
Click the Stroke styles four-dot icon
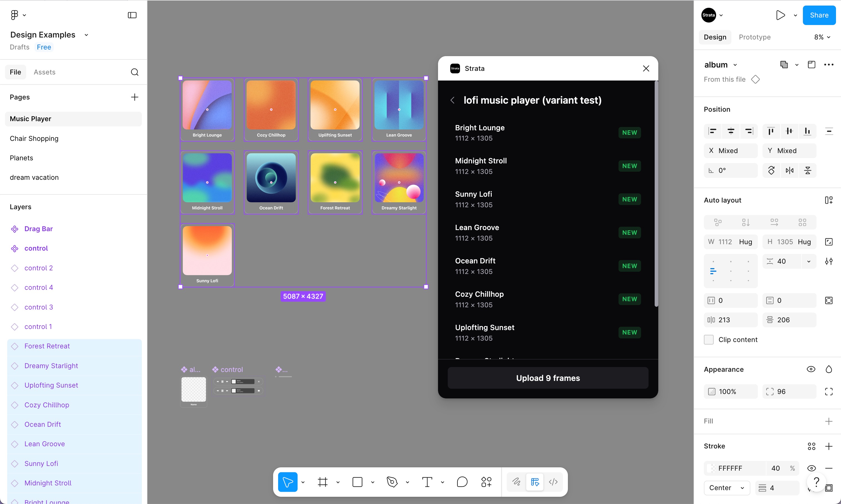pos(812,446)
